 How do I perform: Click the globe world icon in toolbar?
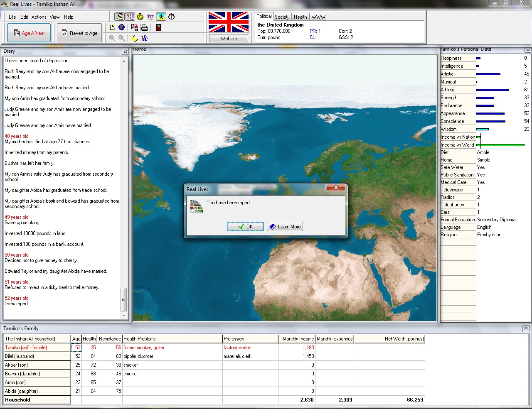pyautogui.click(x=121, y=27)
